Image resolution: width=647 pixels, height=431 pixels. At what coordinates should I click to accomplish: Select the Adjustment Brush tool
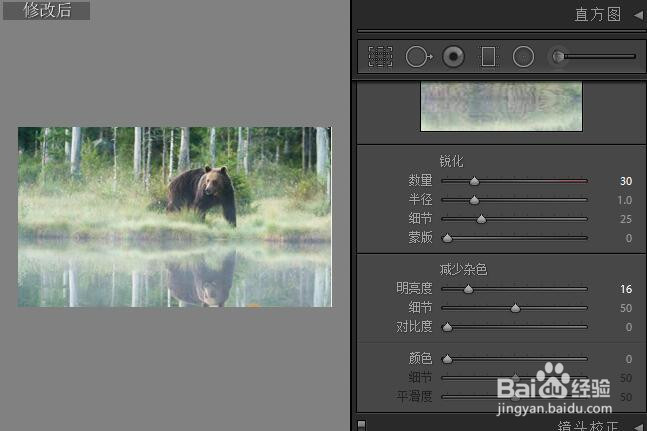pos(594,57)
